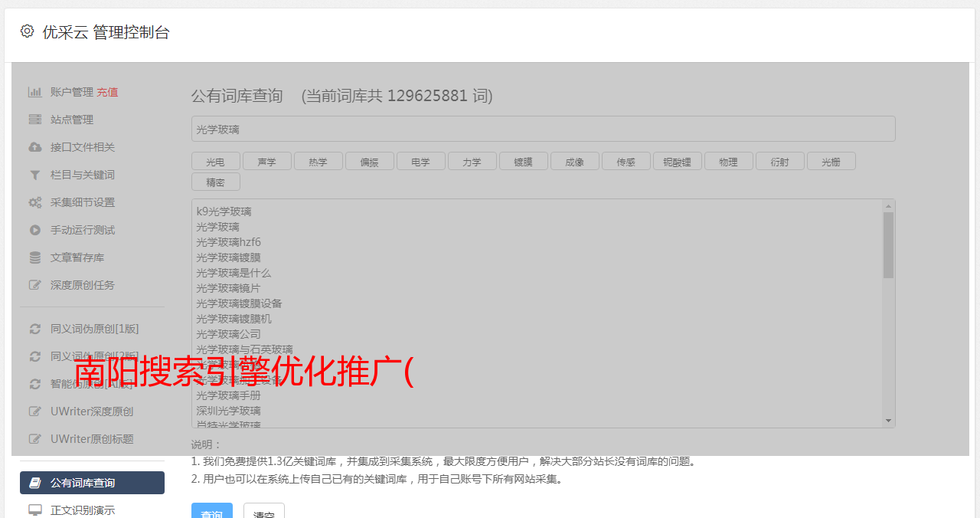Image resolution: width=980 pixels, height=518 pixels.
Task: Select the 精密 tag button
Action: pos(215,182)
